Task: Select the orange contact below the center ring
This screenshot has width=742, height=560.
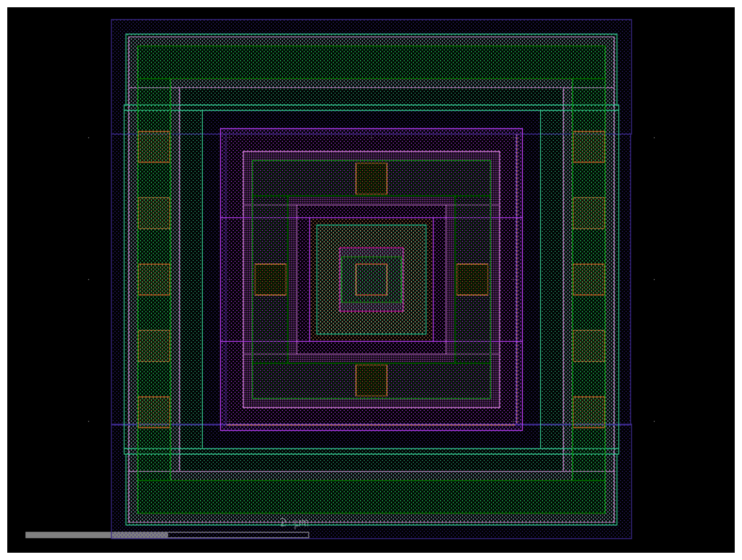Action: 371,381
